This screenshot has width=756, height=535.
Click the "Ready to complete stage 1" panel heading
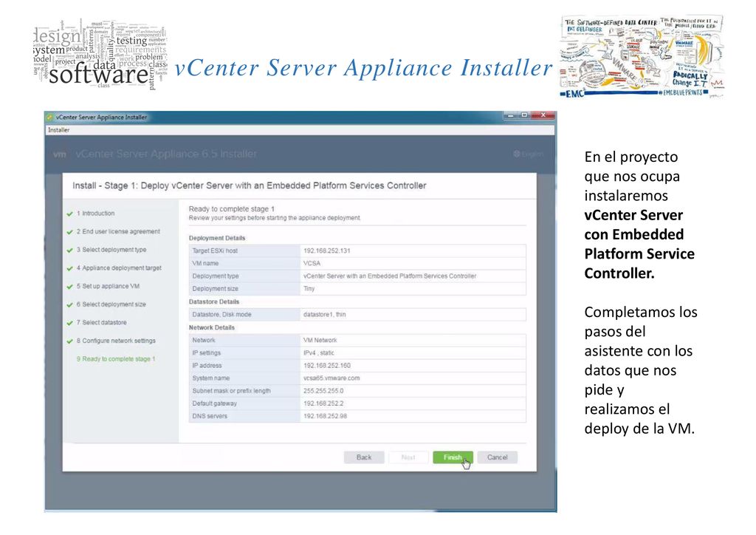(231, 209)
